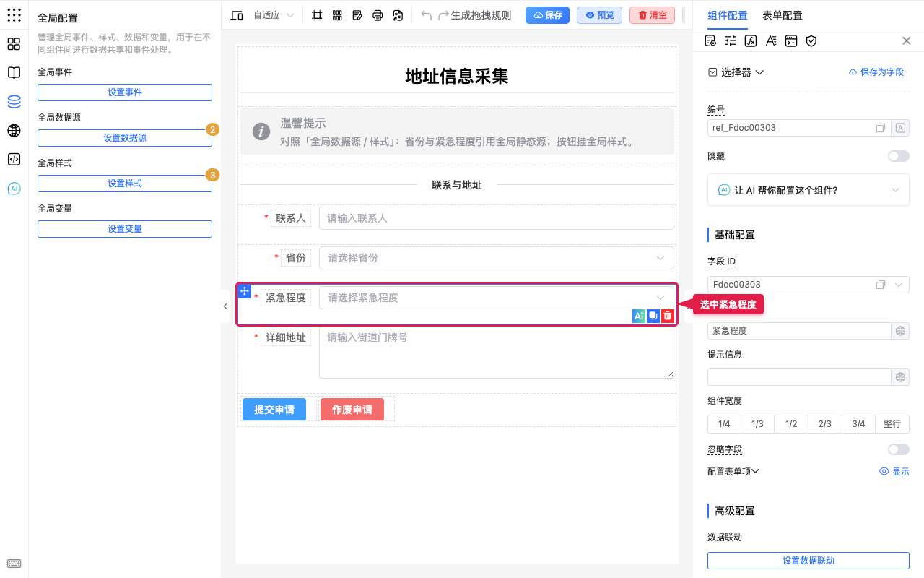924x578 pixels.
Task: Click the 保存为字段 link
Action: [876, 72]
